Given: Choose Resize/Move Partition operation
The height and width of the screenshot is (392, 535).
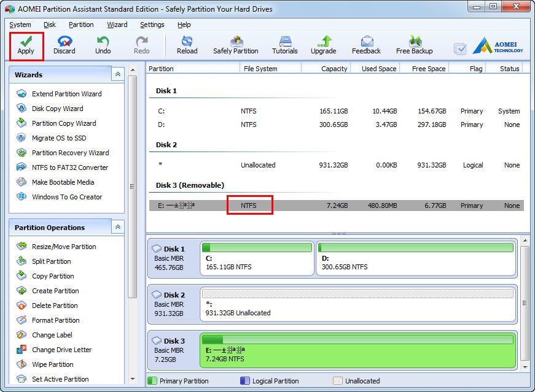Looking at the screenshot, I should (x=57, y=247).
